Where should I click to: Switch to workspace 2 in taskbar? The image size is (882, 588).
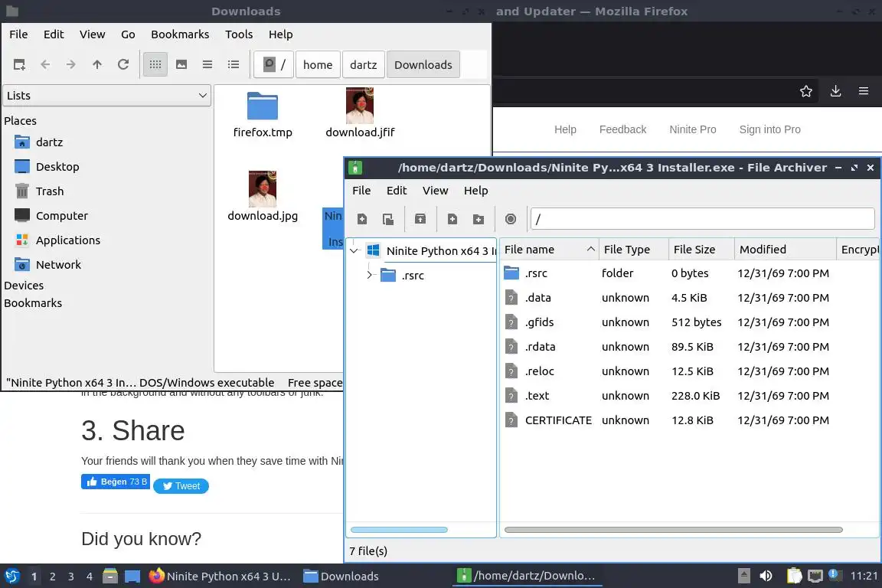(52, 577)
